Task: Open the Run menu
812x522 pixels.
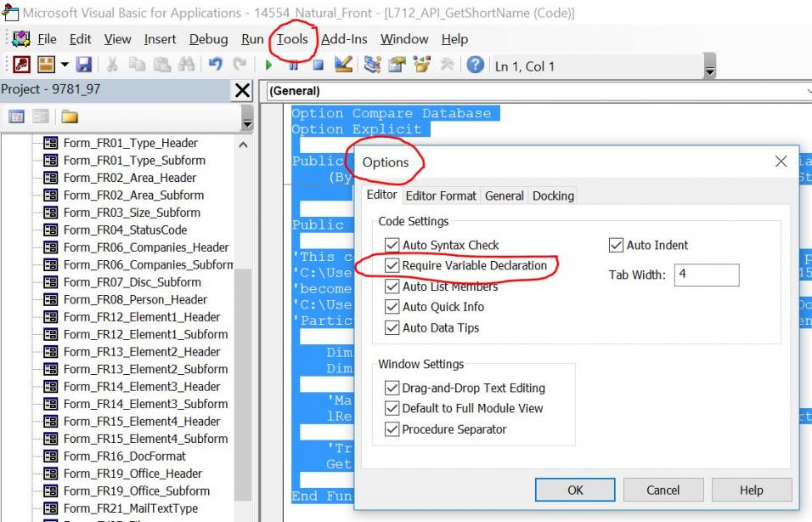Action: [252, 39]
